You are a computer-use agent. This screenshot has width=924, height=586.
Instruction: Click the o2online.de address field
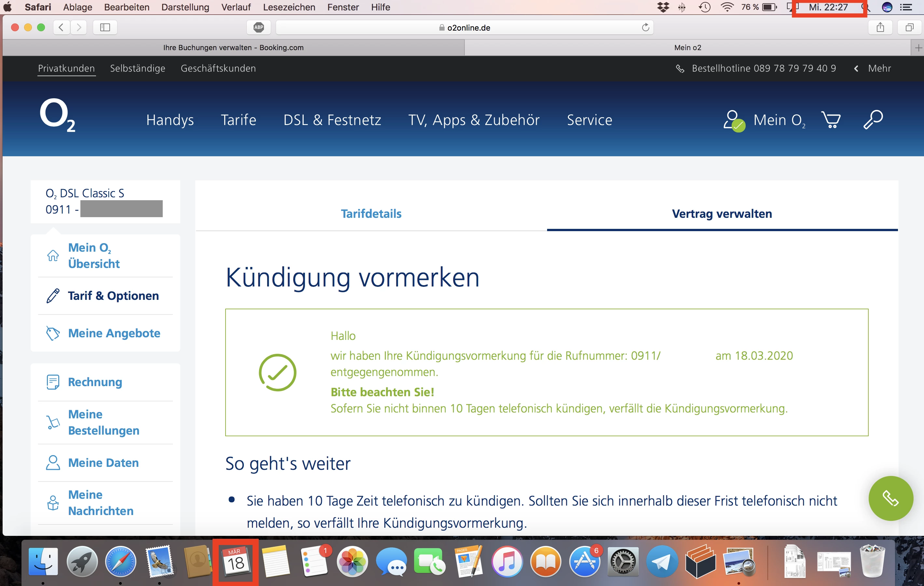pos(464,28)
